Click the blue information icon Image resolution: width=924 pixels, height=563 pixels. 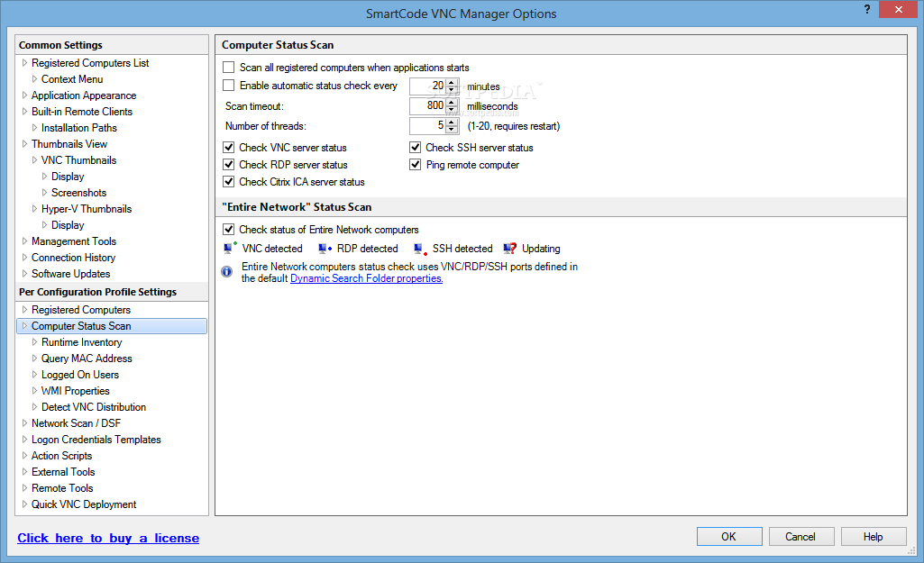pos(227,271)
